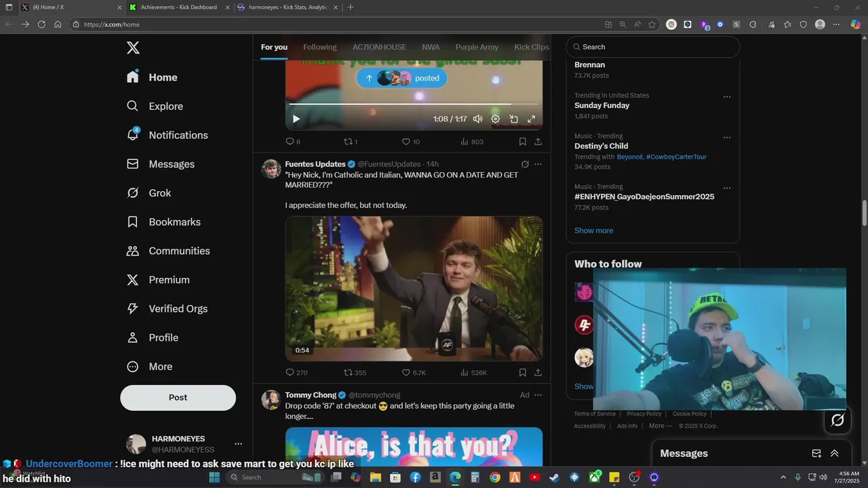Like the top post with 10 likes

coord(411,142)
